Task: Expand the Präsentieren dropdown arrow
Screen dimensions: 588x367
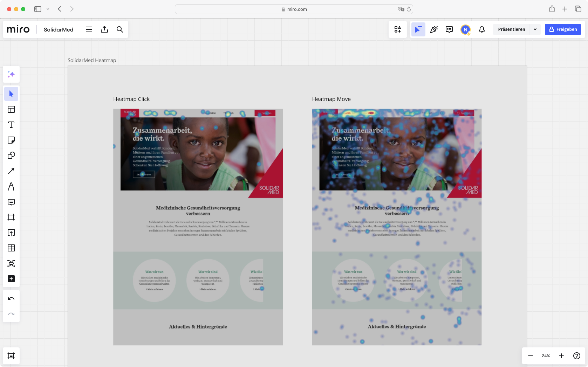Action: point(535,29)
